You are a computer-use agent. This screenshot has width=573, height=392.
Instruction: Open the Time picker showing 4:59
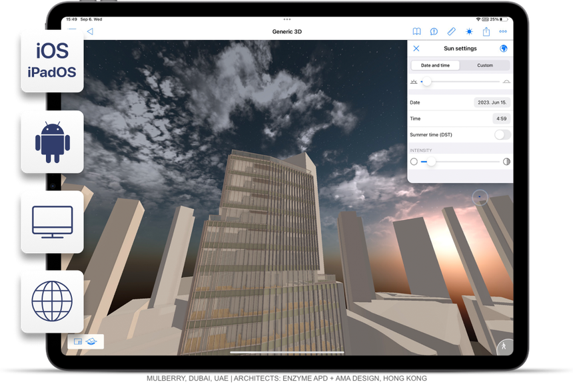(501, 118)
